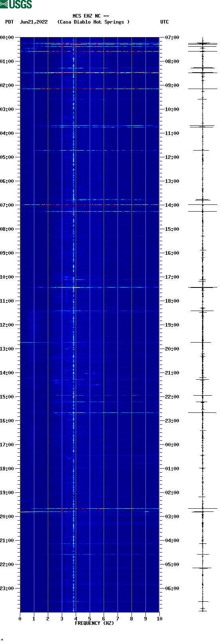Click the UTC '01:00' time label
Image resolution: width=220 pixels, height=644 pixels.
coord(172,469)
